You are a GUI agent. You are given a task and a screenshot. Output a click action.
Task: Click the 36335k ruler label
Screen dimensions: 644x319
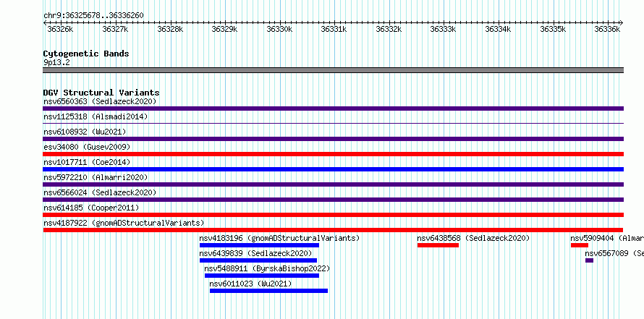(x=553, y=29)
